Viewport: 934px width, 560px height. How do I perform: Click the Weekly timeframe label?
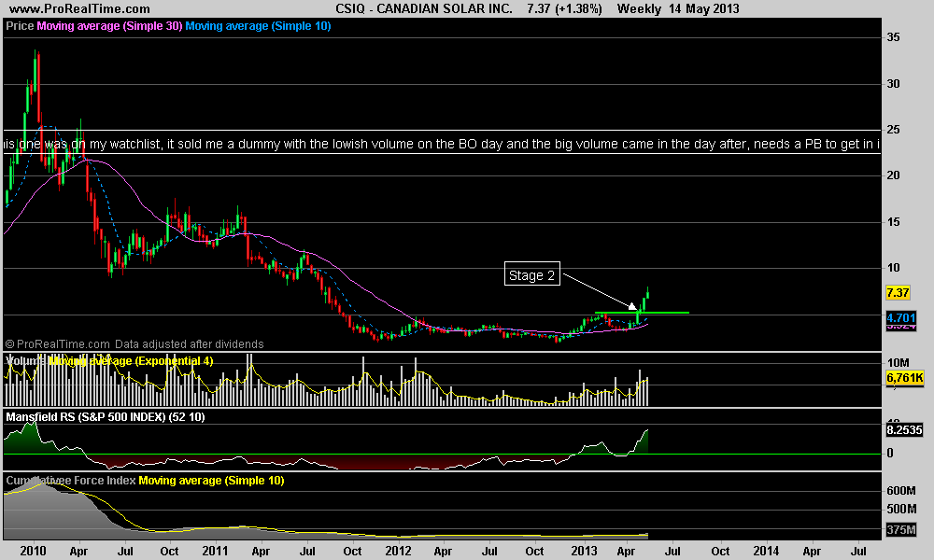click(x=639, y=9)
